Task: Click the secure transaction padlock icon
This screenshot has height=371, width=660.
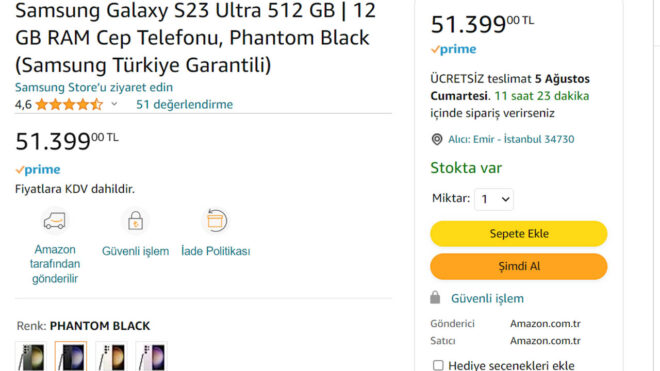Action: click(135, 221)
